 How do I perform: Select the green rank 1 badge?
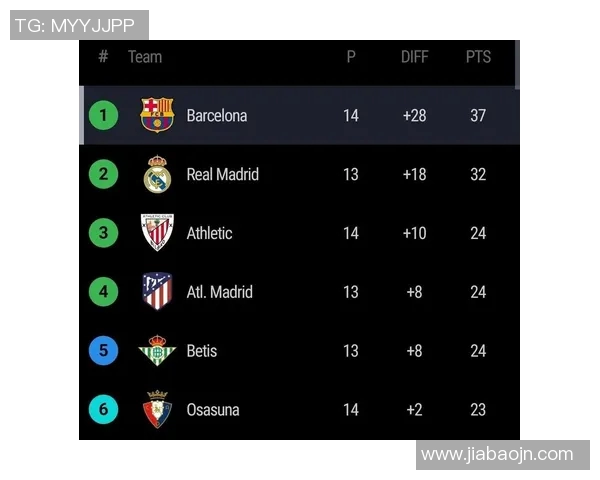pos(103,115)
